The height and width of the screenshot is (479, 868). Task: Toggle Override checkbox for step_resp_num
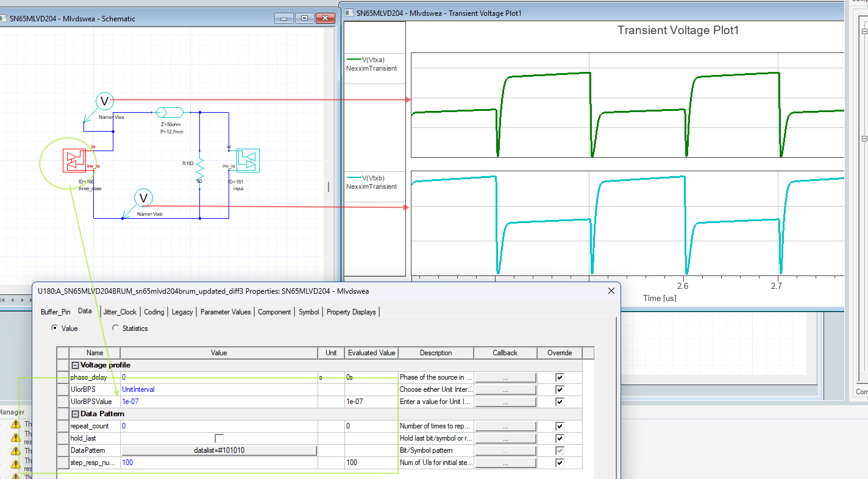pyautogui.click(x=560, y=463)
